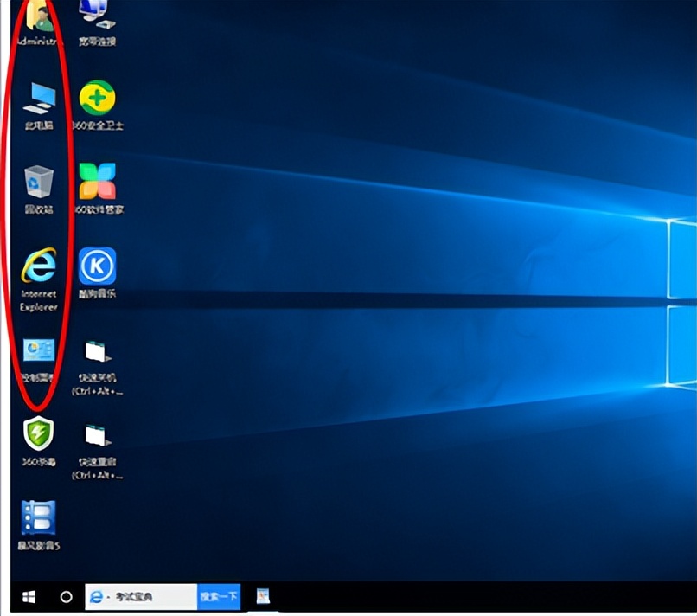Open the Control Panel (控制面板) shortcut
Screen dimensions: 697x616
36,353
